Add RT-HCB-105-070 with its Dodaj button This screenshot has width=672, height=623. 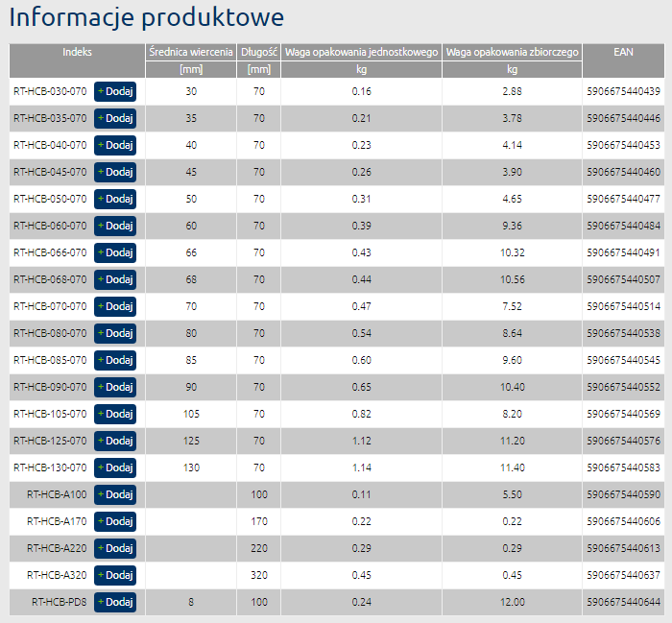click(x=115, y=414)
